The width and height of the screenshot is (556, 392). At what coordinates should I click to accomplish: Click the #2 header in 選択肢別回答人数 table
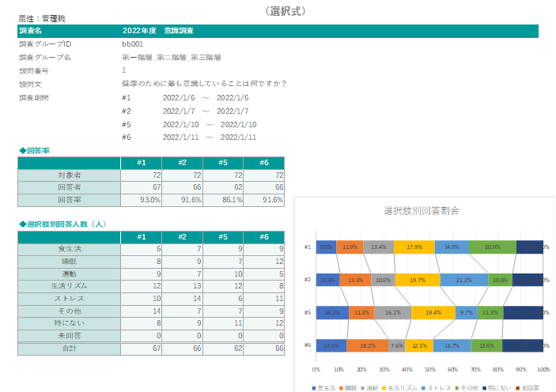(x=182, y=237)
